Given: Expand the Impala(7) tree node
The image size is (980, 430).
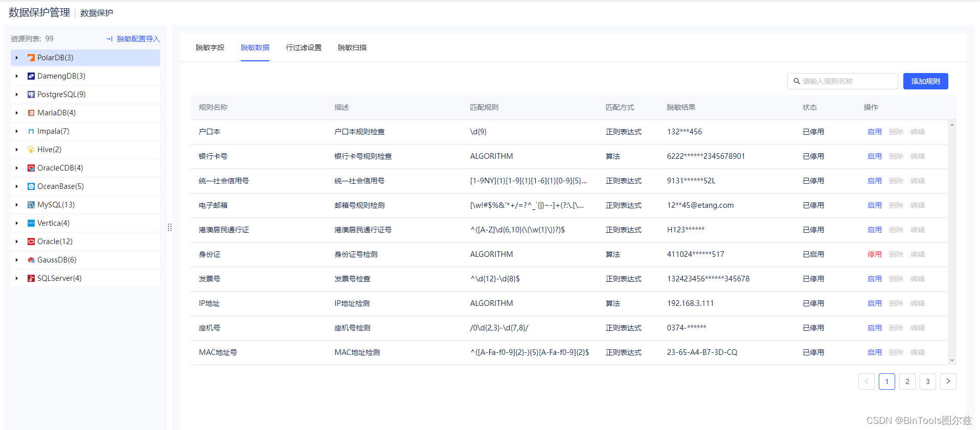Looking at the screenshot, I should pos(17,131).
